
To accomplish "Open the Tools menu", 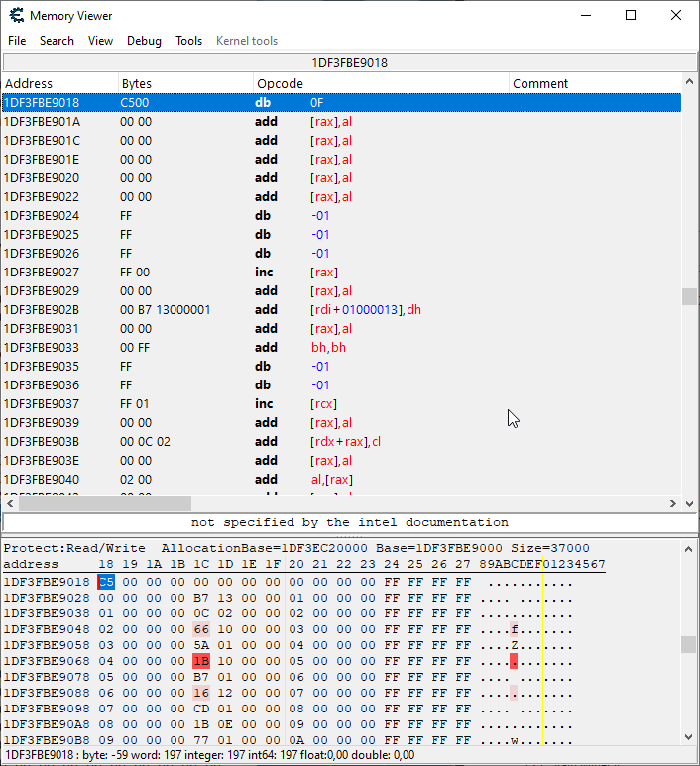I will pyautogui.click(x=188, y=41).
